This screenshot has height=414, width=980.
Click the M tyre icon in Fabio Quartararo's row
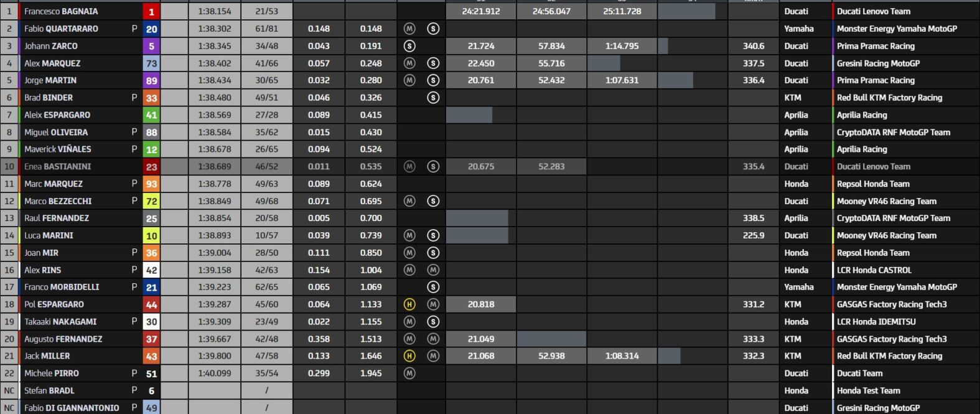point(409,29)
